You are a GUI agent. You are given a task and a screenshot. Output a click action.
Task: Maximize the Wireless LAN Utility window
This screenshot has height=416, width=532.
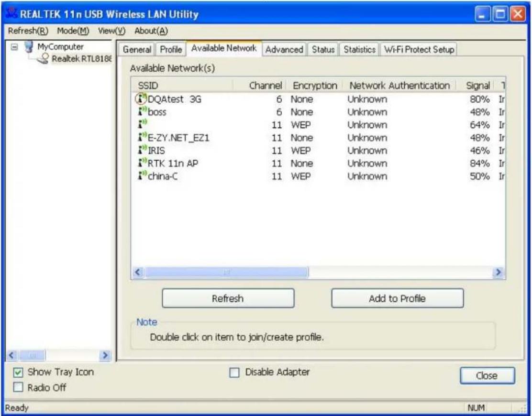(500, 14)
